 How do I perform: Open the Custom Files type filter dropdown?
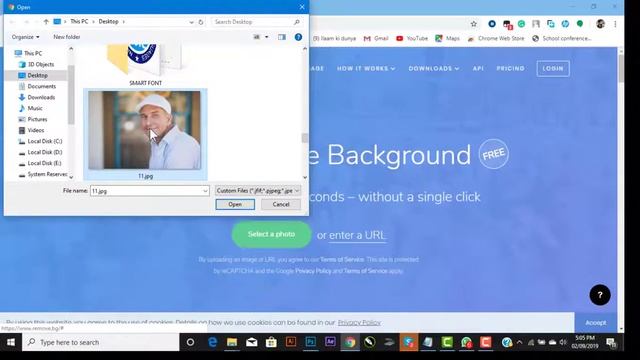(x=258, y=191)
